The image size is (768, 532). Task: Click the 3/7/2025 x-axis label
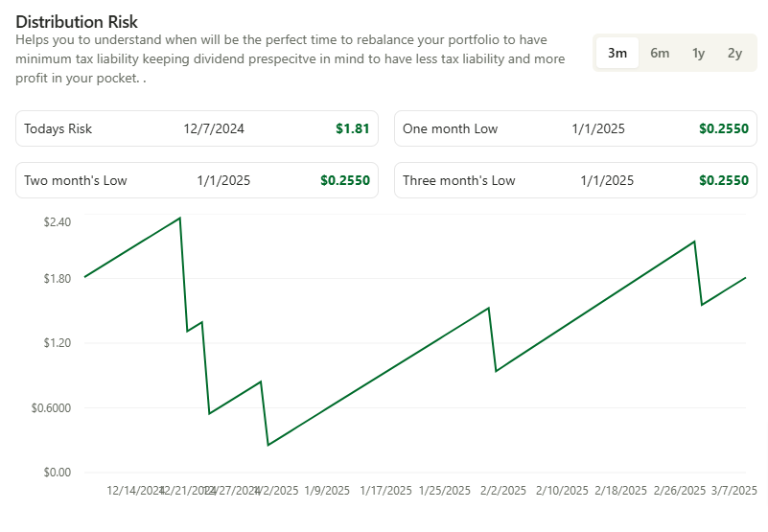pos(733,491)
